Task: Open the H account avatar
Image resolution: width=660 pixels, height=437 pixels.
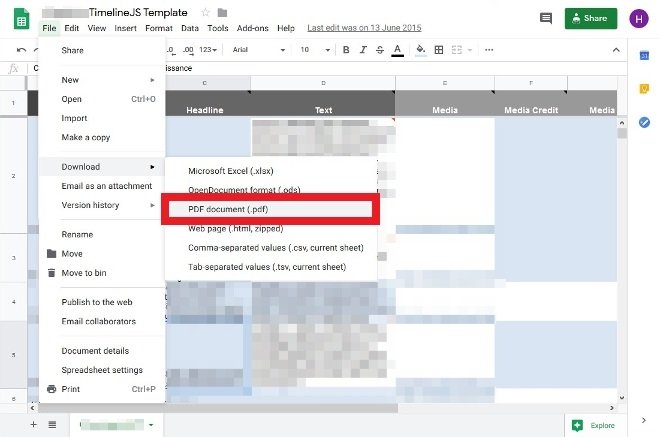Action: (x=639, y=19)
